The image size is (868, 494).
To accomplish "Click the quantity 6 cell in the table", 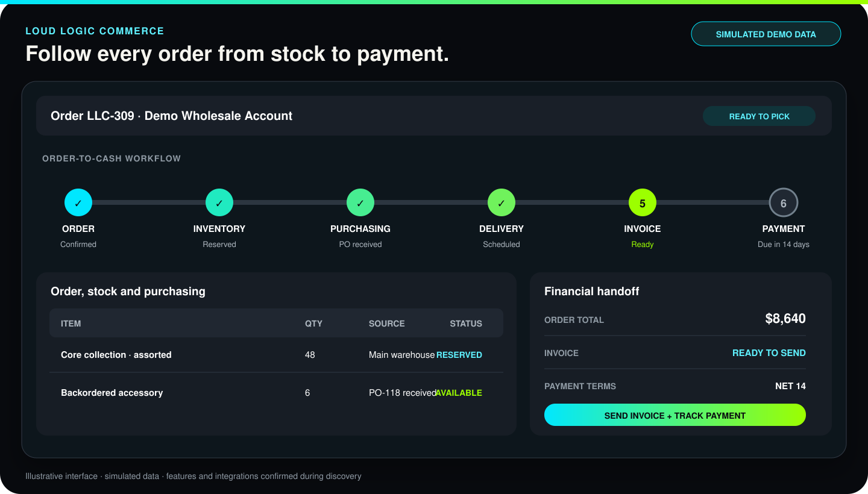I will (307, 393).
